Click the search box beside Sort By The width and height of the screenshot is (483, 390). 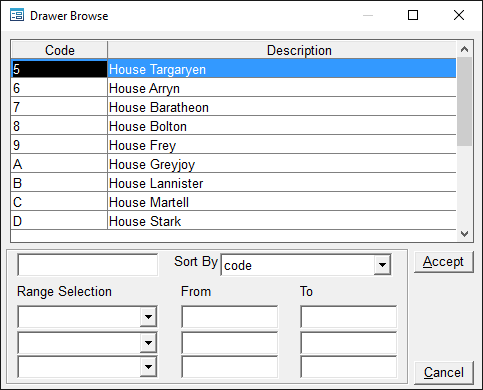pyautogui.click(x=88, y=265)
